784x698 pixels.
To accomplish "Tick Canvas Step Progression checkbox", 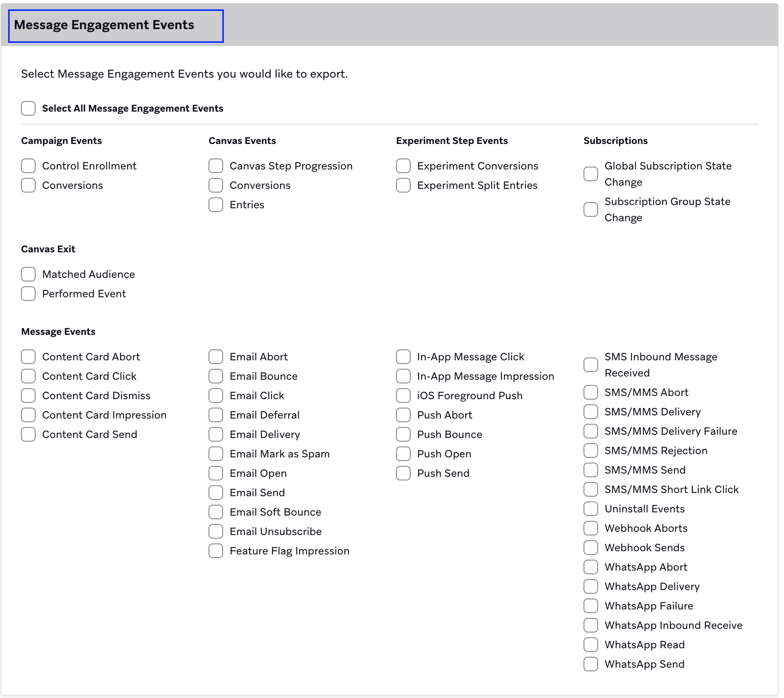I will coord(216,166).
